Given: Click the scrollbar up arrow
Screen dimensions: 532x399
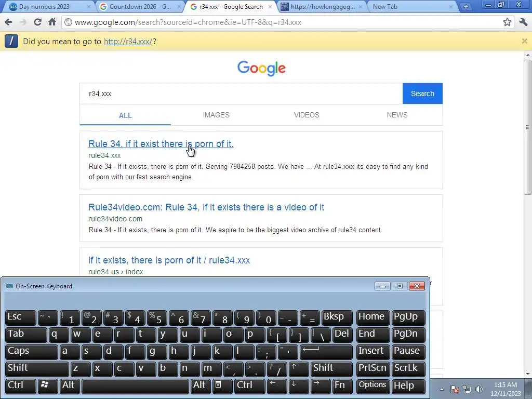Looking at the screenshot, I should (527, 55).
